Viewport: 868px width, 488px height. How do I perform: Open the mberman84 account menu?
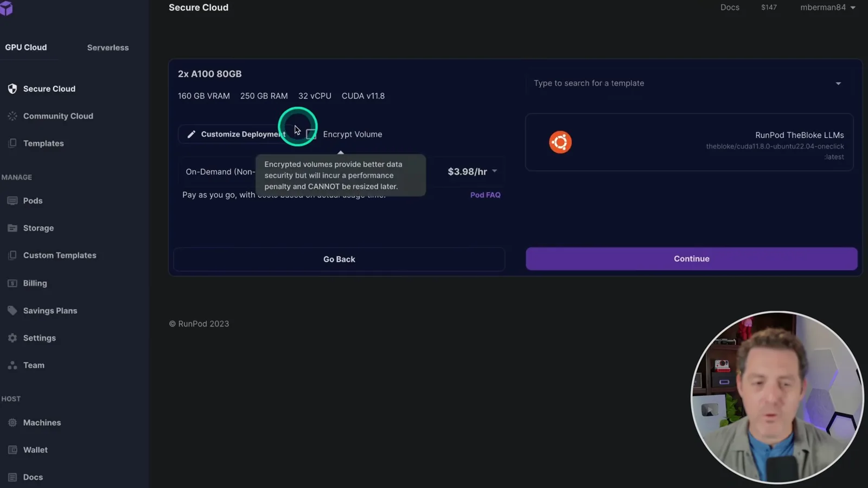[828, 8]
